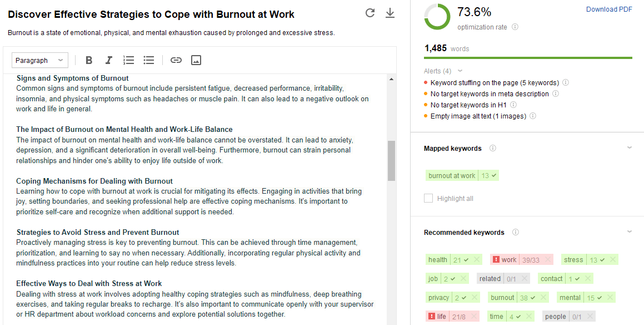Click info icon beside Recommended keywords

pyautogui.click(x=516, y=232)
